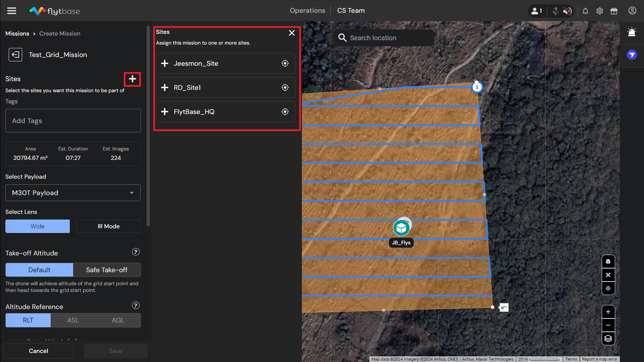Go to Missions breadcrumb
This screenshot has width=644, height=362.
click(x=17, y=34)
